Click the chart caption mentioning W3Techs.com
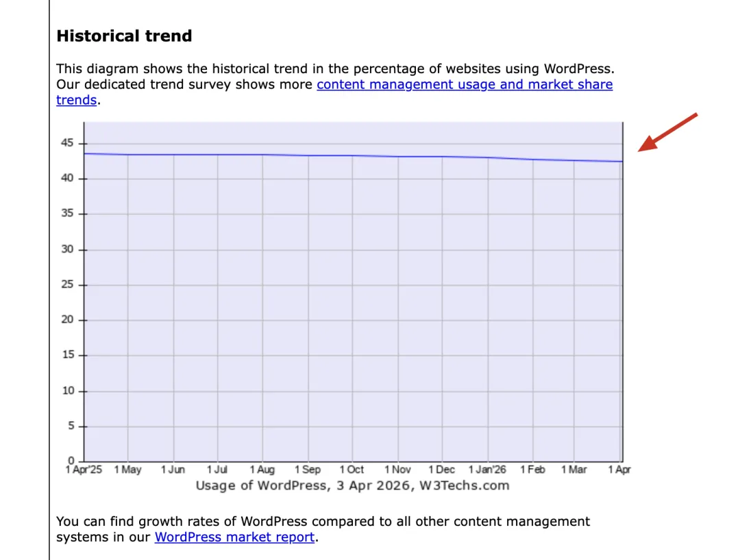 (353, 485)
